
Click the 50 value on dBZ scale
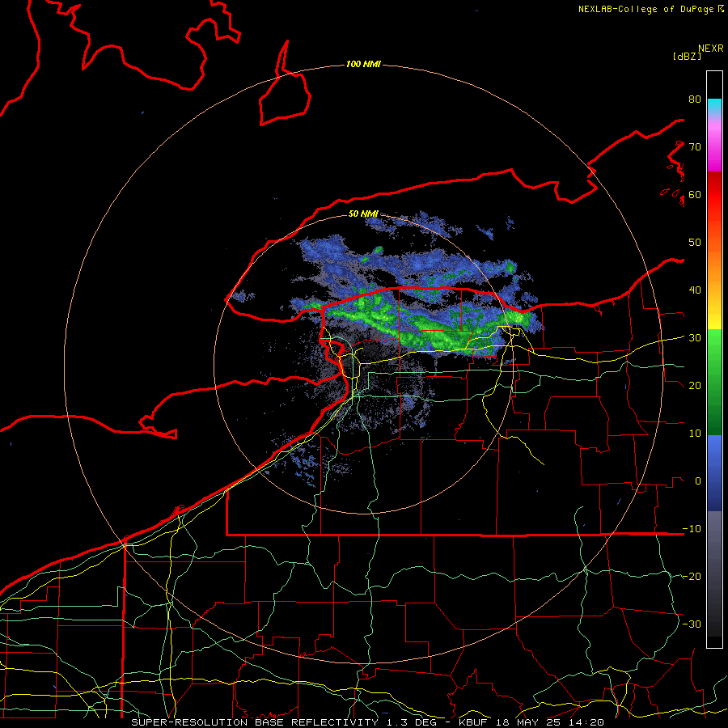pos(695,243)
